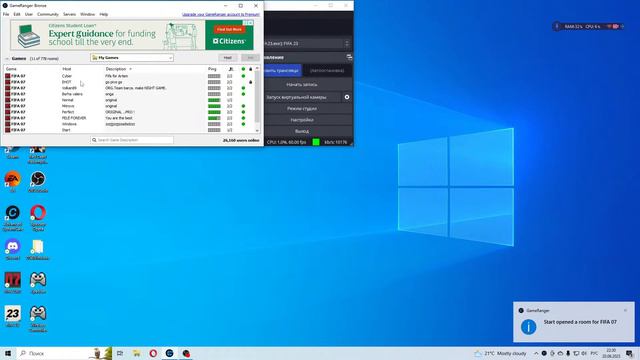Click OBS start virtual camera button
This screenshot has width=640, height=360.
tap(303, 97)
